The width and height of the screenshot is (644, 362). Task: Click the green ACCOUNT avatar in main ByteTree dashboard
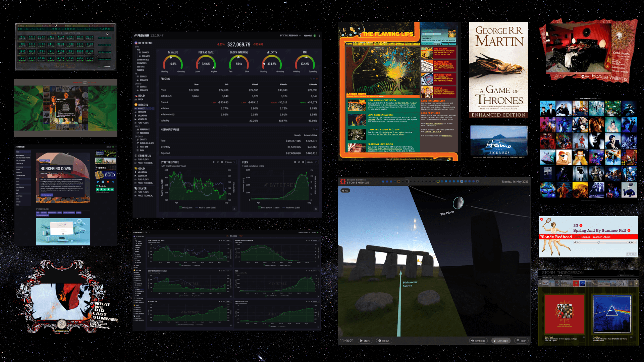315,36
